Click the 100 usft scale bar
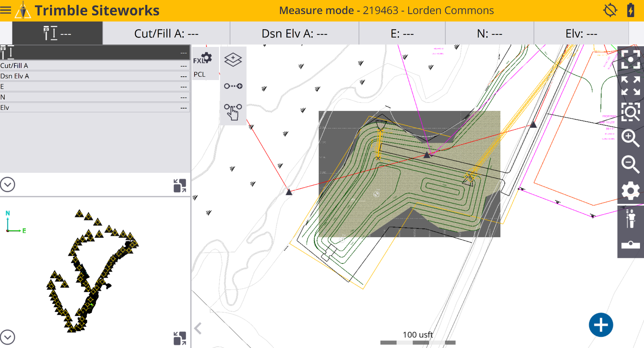Image resolution: width=644 pixels, height=348 pixels. [418, 338]
